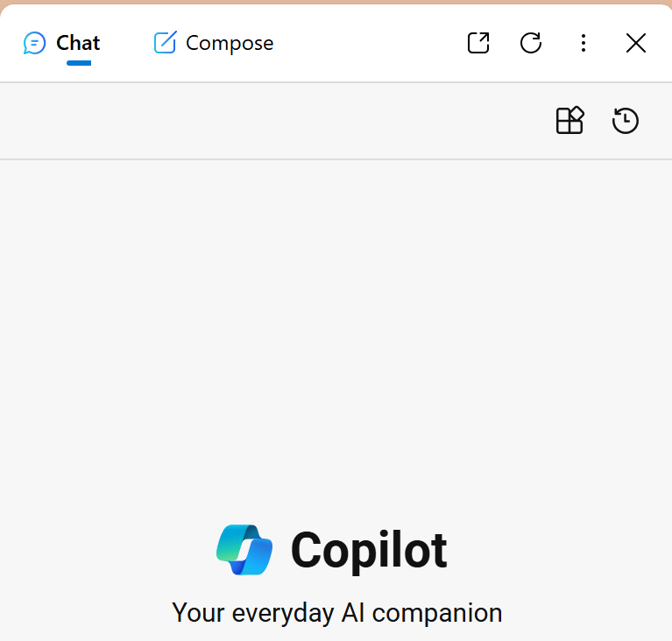
Task: Open the three-dot more options menu
Action: (x=583, y=43)
